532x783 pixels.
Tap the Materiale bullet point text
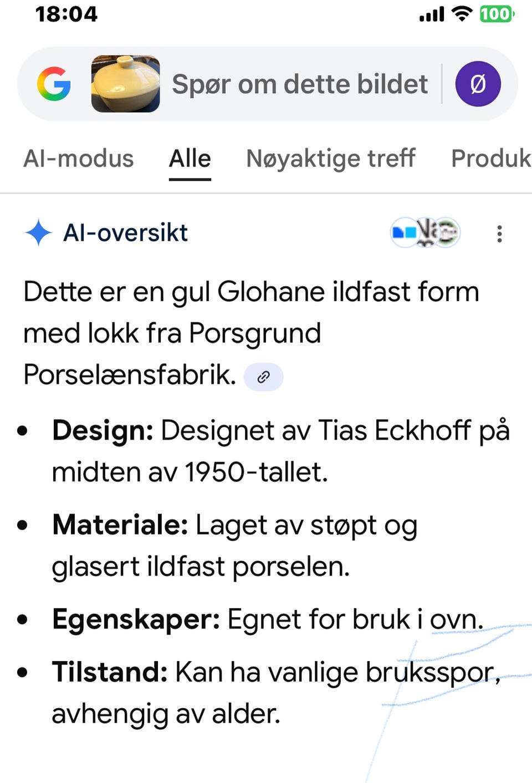click(x=234, y=545)
